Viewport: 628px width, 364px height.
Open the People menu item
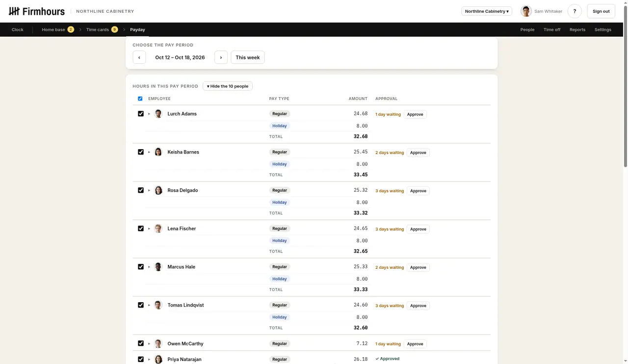527,29
